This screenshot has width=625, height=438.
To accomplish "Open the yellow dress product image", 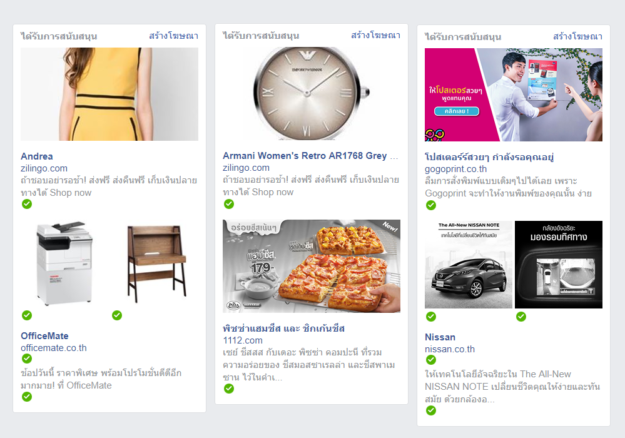I will pyautogui.click(x=109, y=94).
